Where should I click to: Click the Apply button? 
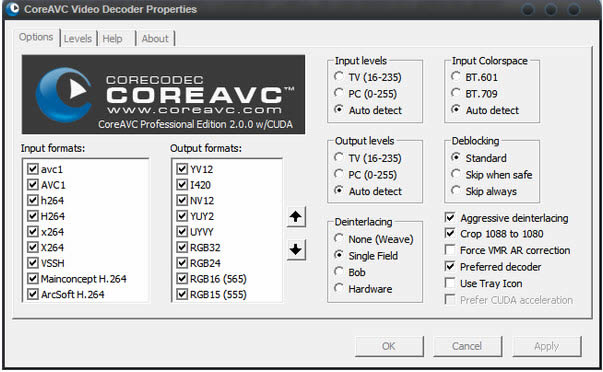pos(546,346)
